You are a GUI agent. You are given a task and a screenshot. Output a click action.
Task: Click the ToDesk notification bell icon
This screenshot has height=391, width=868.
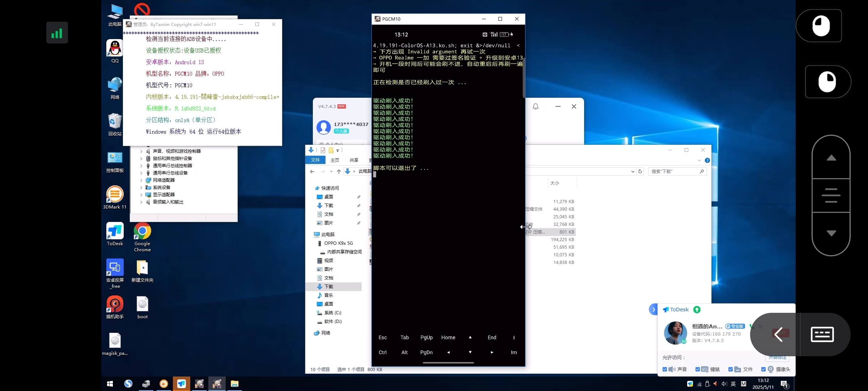pos(536,106)
